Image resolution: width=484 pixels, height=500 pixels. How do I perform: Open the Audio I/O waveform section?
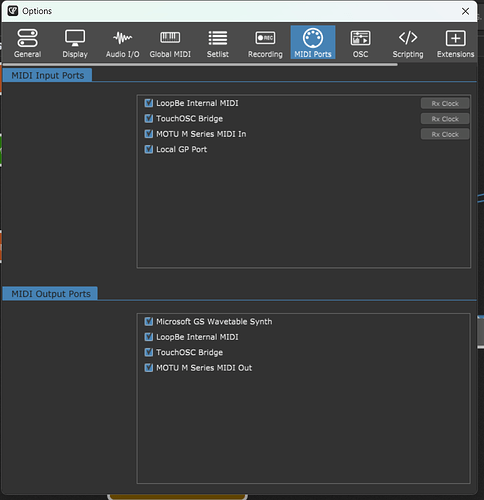click(122, 43)
